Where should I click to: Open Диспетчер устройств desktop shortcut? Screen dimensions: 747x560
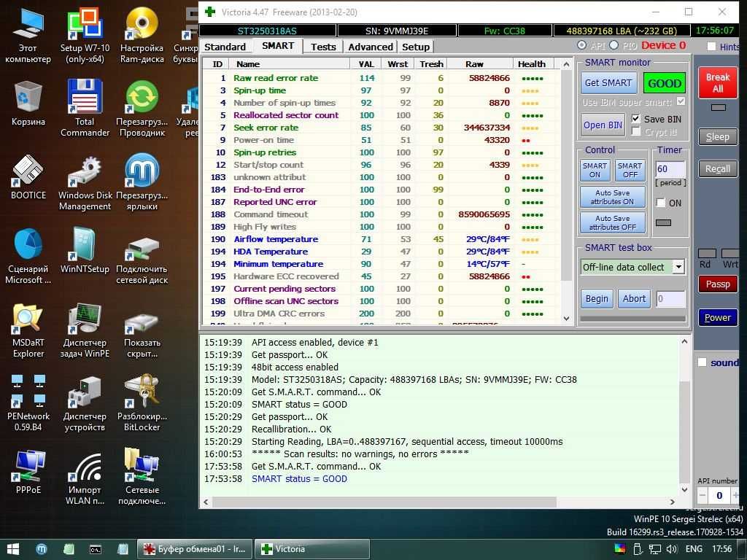pos(85,403)
